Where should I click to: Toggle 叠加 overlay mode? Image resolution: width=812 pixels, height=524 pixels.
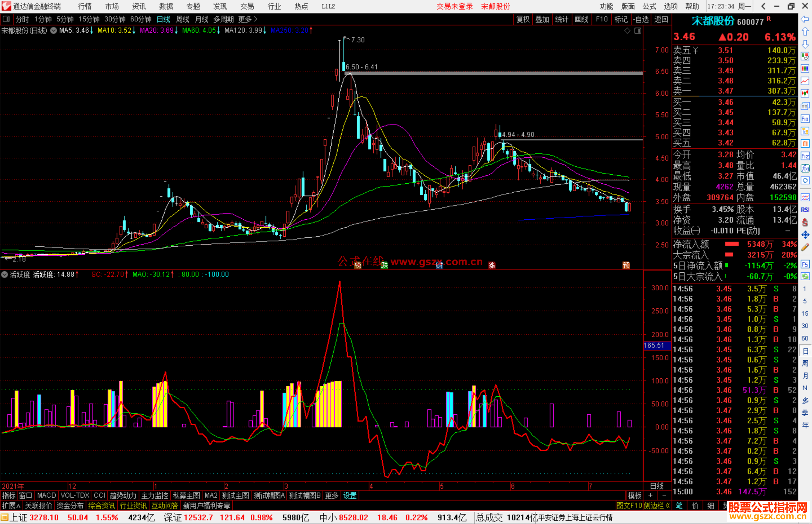542,19
